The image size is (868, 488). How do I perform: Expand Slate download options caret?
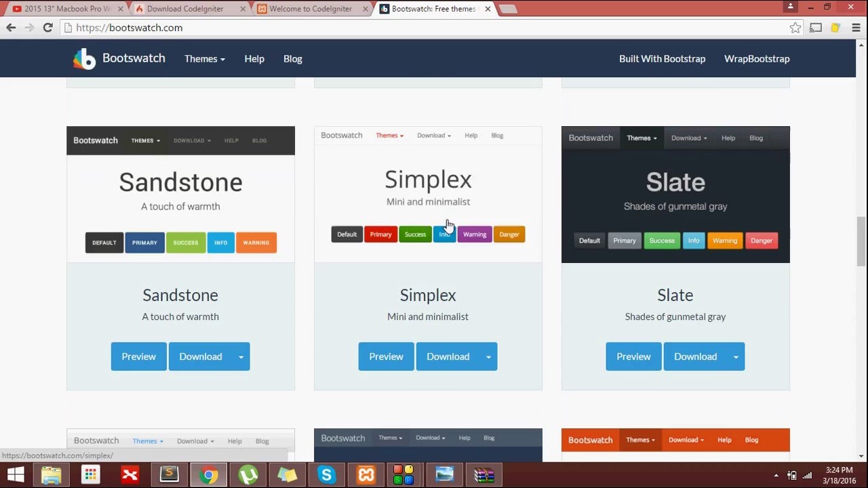pyautogui.click(x=736, y=357)
